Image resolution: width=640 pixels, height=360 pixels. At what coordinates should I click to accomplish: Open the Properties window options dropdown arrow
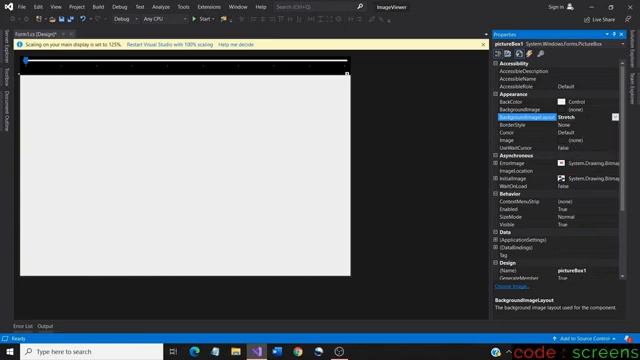click(x=607, y=34)
